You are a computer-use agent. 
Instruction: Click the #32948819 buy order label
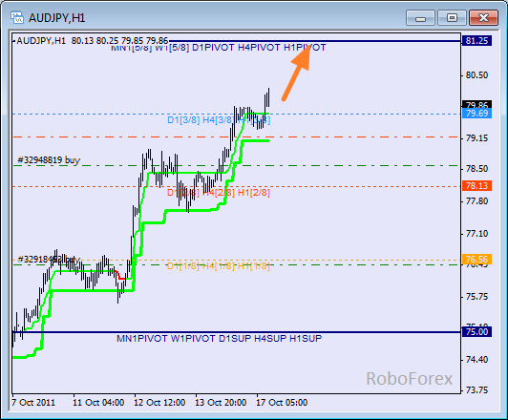click(49, 160)
